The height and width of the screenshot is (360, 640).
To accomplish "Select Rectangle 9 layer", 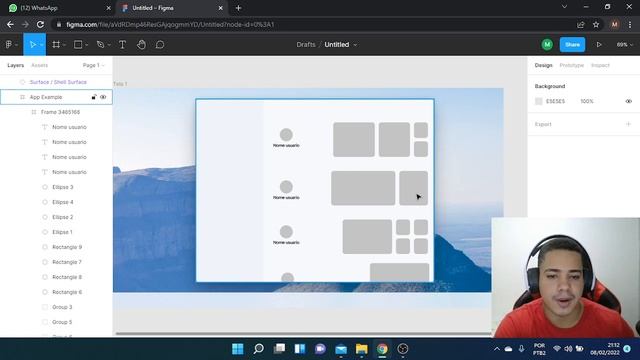I will pos(67,247).
